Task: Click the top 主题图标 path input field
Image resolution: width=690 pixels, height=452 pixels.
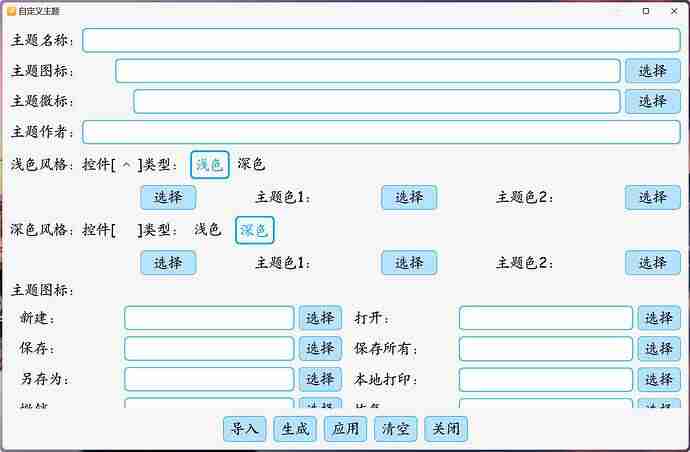Action: click(368, 71)
